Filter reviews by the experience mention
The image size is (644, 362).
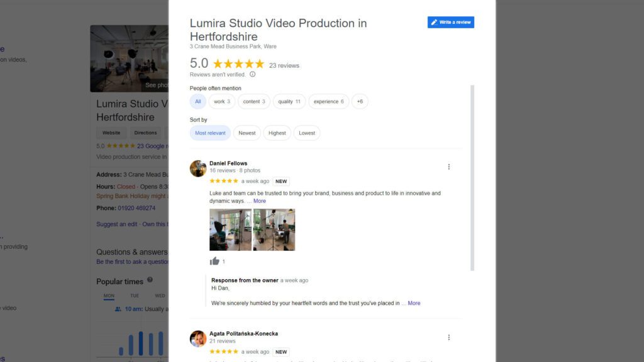click(328, 101)
